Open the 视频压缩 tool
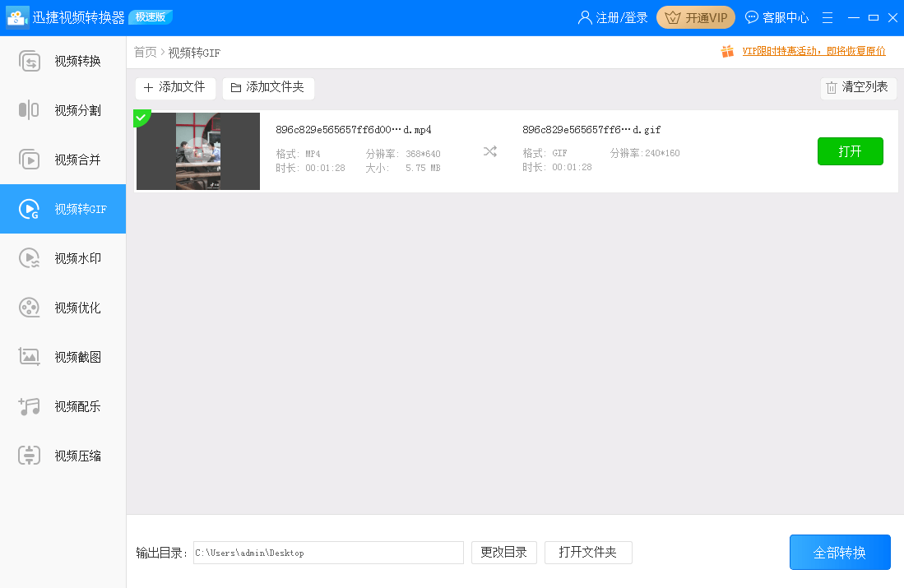904x588 pixels. pos(63,455)
